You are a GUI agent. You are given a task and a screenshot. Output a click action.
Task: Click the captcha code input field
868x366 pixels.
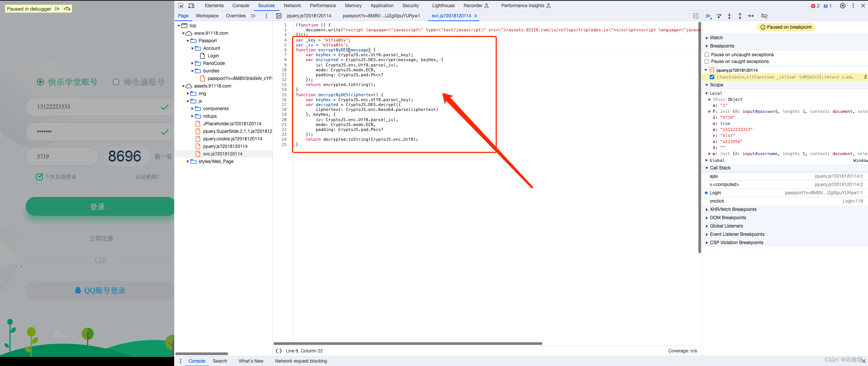[x=62, y=157]
